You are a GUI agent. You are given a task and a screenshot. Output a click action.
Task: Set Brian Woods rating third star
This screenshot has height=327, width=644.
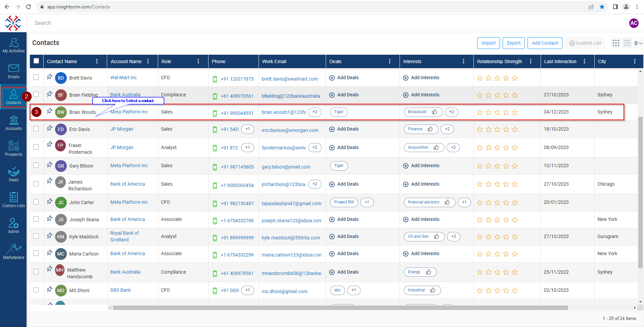pyautogui.click(x=497, y=112)
